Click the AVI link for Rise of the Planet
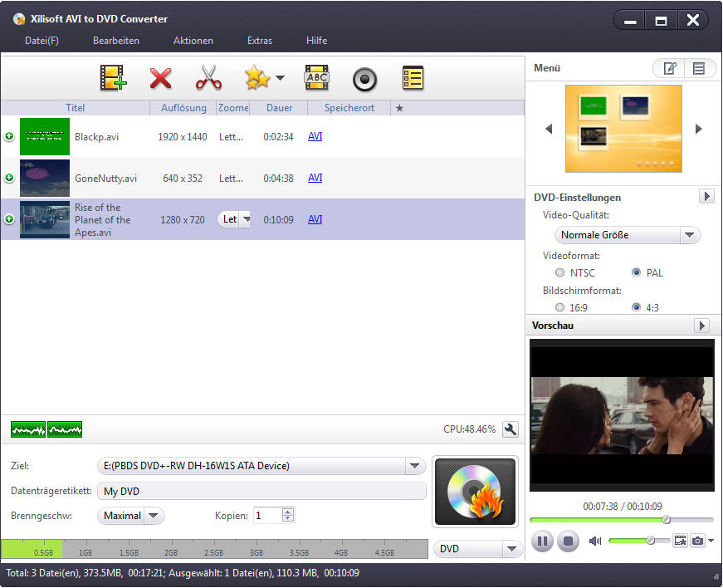Image resolution: width=723 pixels, height=588 pixels. pyautogui.click(x=315, y=219)
